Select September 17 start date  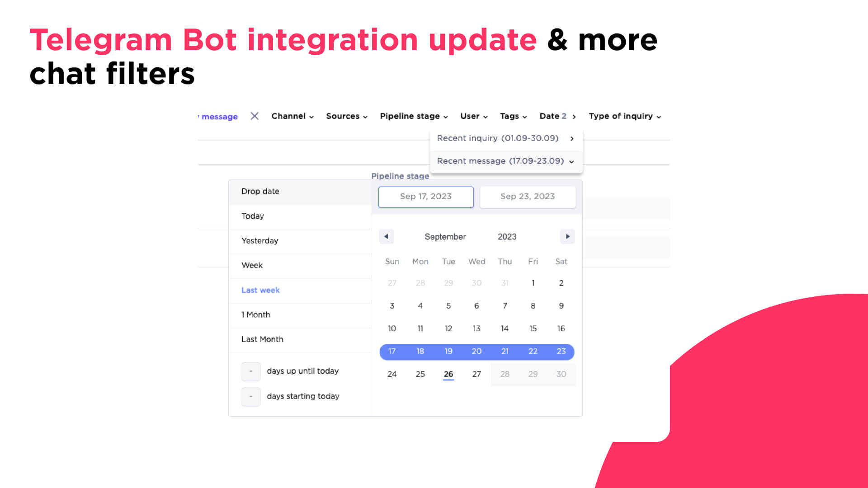[392, 352]
